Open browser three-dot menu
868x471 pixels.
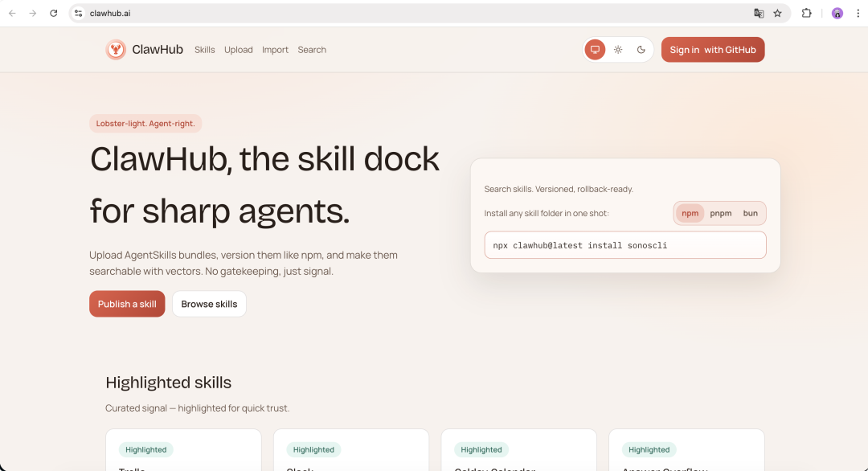[x=858, y=14]
